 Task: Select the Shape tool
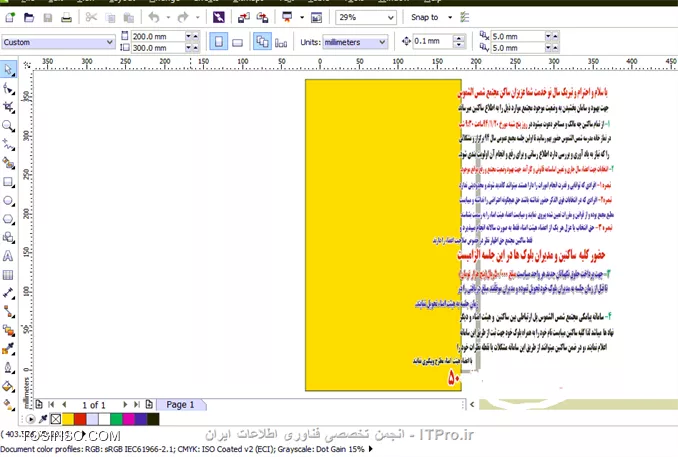pyautogui.click(x=8, y=89)
